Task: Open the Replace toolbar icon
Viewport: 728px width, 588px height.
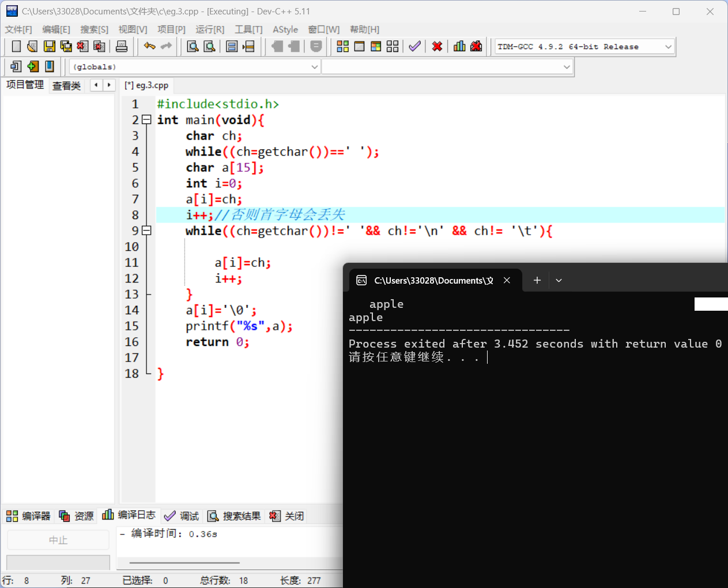Action: (x=210, y=47)
